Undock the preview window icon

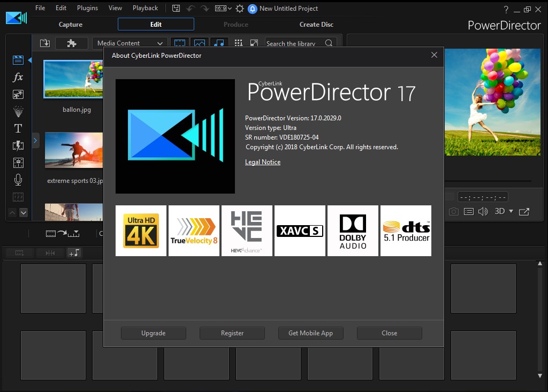coord(524,211)
